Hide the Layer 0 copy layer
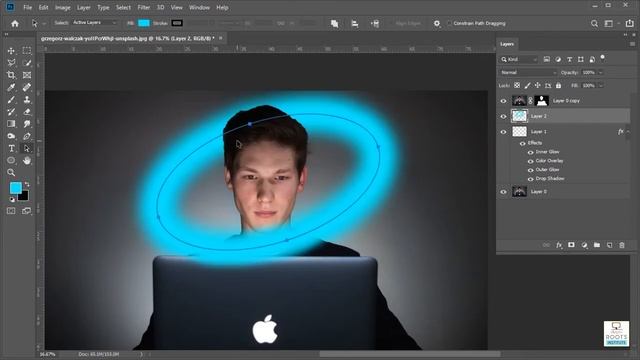This screenshot has height=360, width=640. pyautogui.click(x=503, y=101)
